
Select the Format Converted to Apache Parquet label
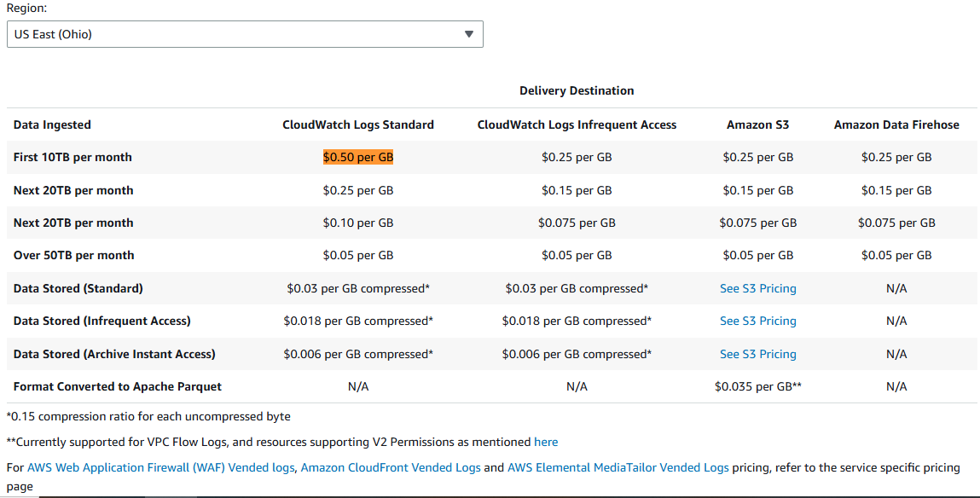click(x=118, y=386)
